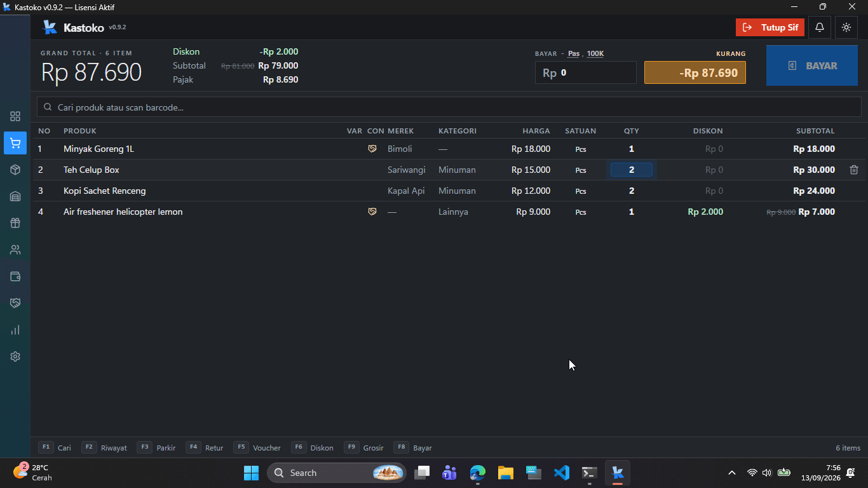Apply F5 Voucher from footer bar
This screenshot has width=868, height=488.
pyautogui.click(x=257, y=447)
